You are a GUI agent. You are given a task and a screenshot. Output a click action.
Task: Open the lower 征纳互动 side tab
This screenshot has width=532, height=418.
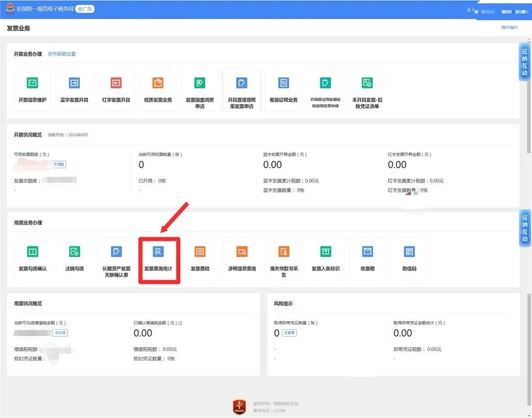525,228
